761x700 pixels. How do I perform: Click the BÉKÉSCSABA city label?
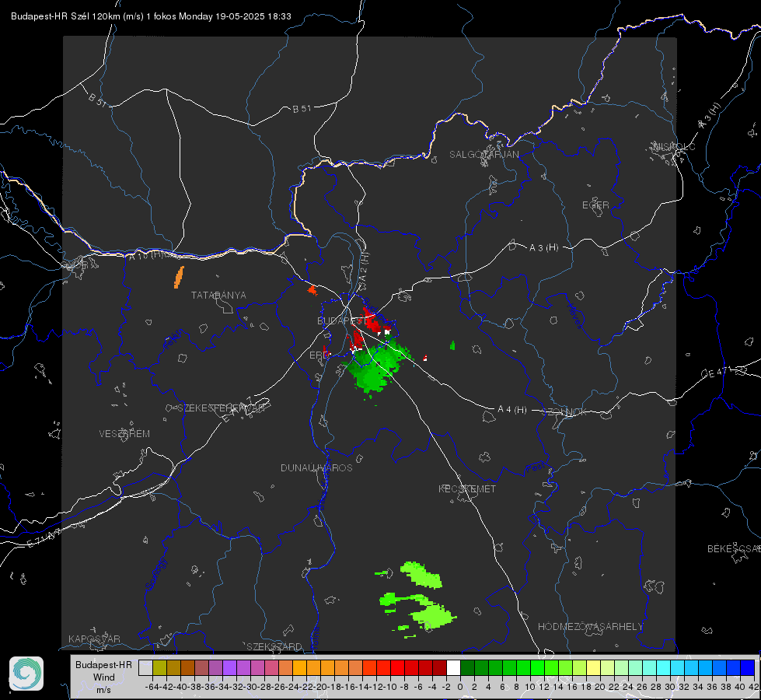click(x=734, y=549)
